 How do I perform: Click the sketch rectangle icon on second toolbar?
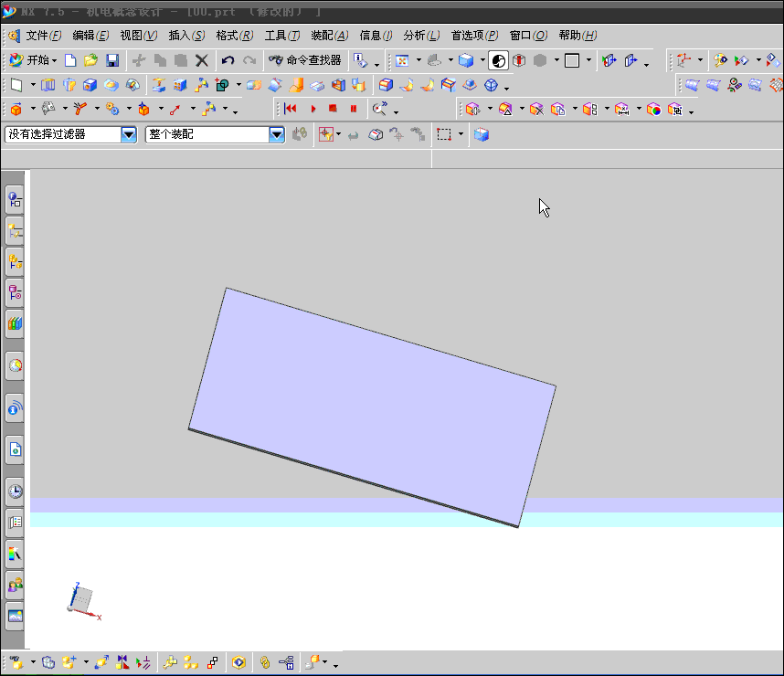(16, 86)
